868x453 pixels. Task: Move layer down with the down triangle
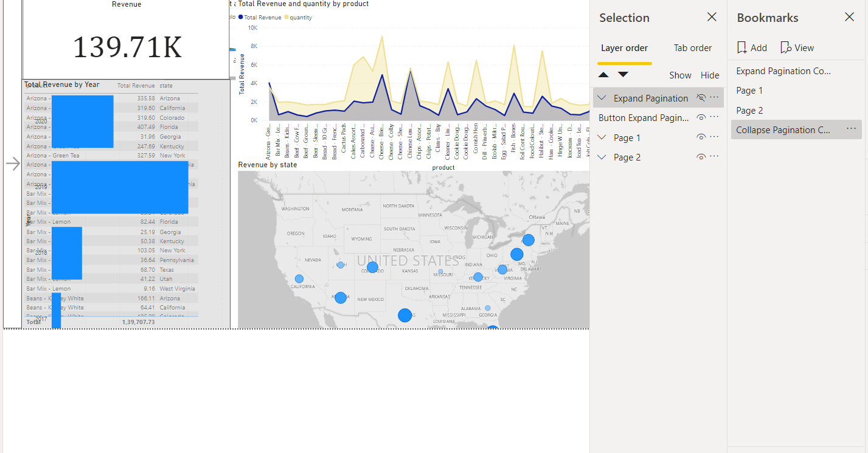[623, 75]
